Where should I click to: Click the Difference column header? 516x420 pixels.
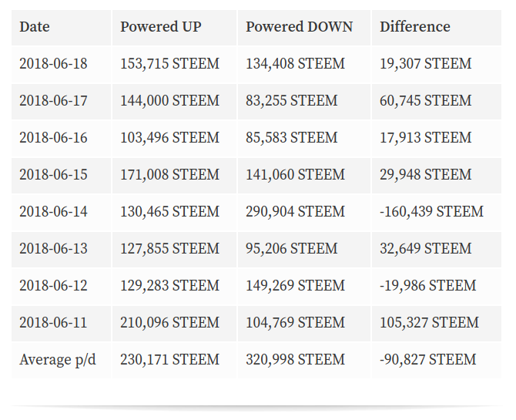(437, 27)
